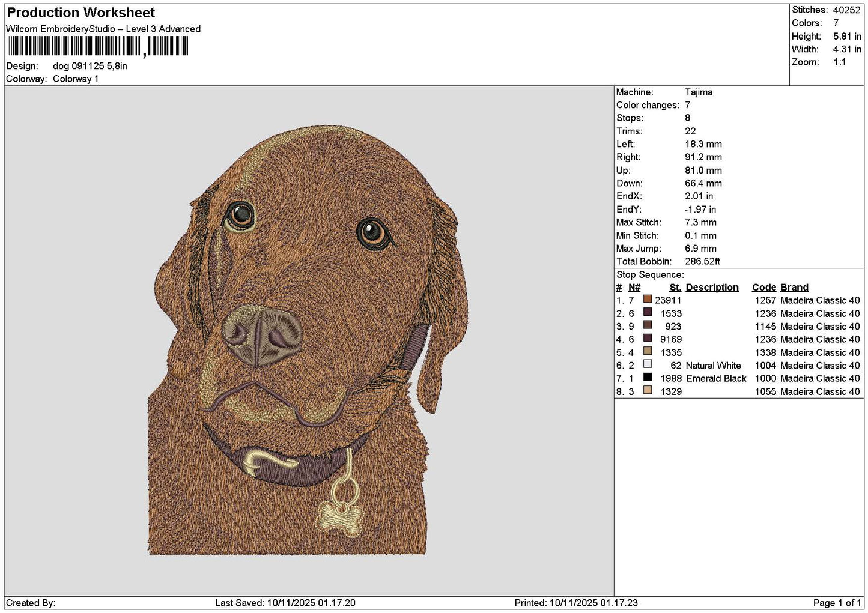
Task: Click the Left value '18.3 mm'
Action: [703, 144]
